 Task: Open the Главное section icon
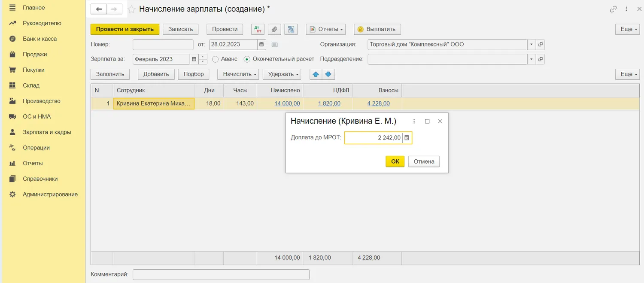pyautogui.click(x=12, y=8)
